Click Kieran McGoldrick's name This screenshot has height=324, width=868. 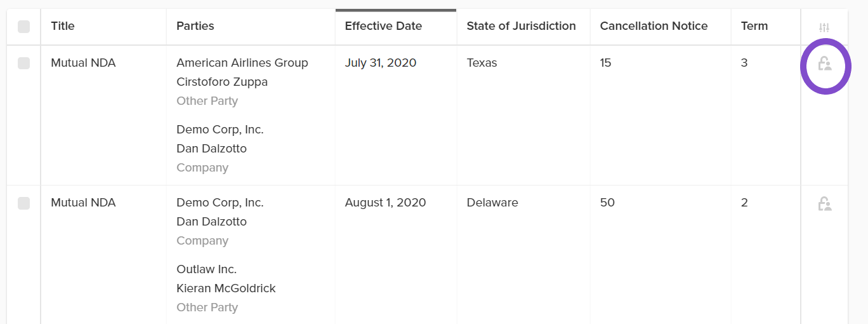[226, 288]
